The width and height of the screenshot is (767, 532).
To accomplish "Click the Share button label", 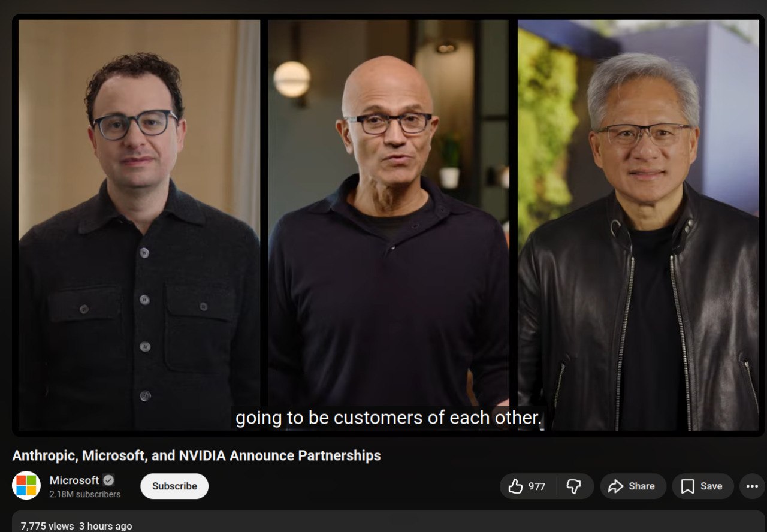I will [642, 486].
